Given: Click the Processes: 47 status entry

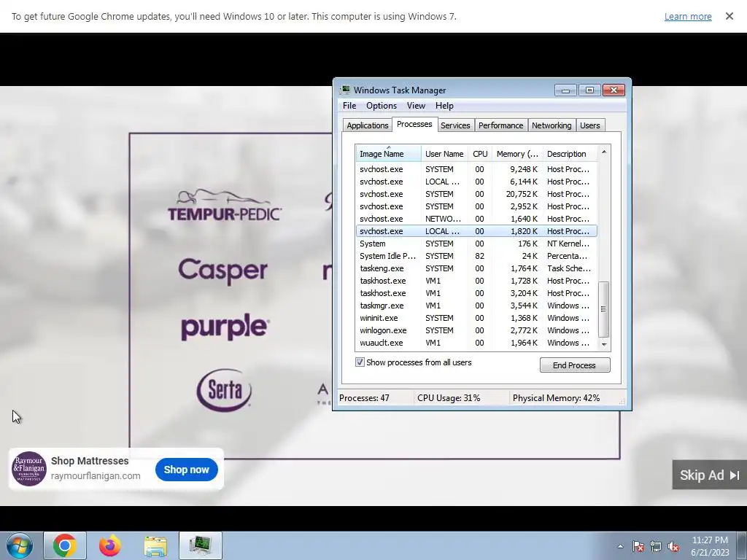Looking at the screenshot, I should pos(364,398).
